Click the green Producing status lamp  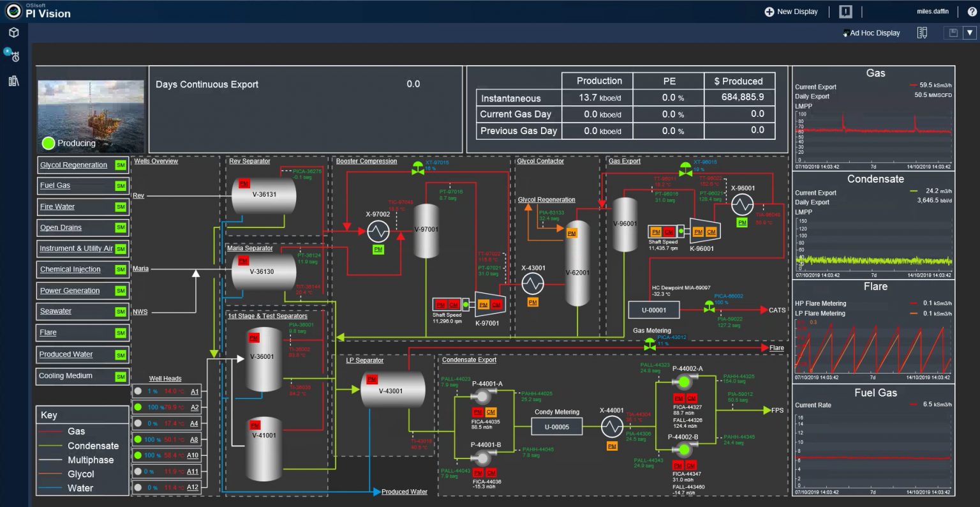point(48,143)
